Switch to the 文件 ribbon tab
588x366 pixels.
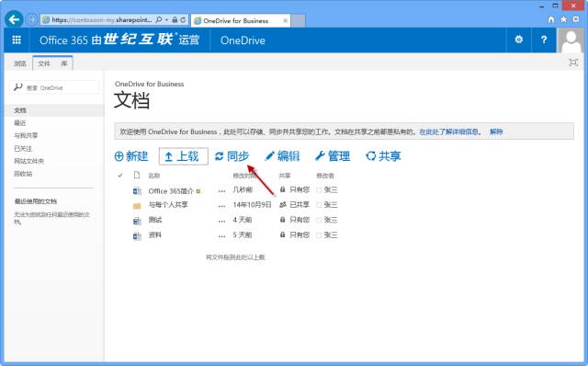point(44,63)
